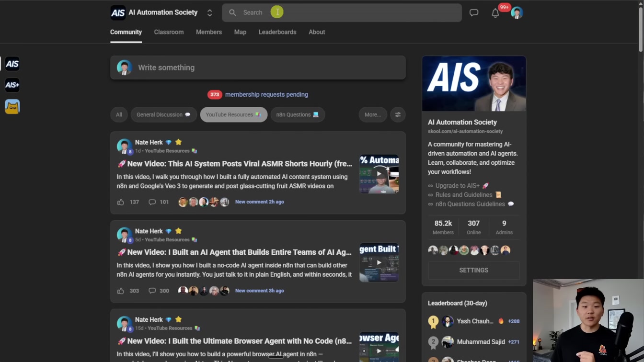Click commenter avatars on Teams of Agents post

pos(204,291)
